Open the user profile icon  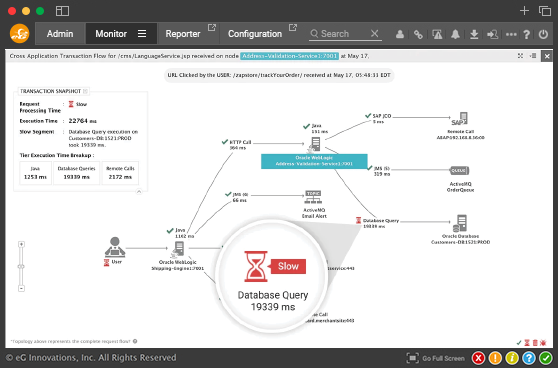click(x=400, y=34)
